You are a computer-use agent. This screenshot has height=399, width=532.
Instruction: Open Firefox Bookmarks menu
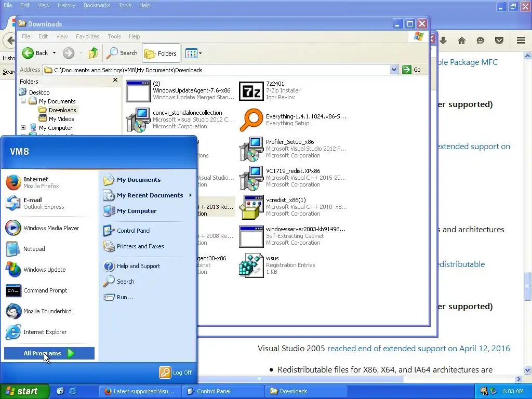[x=97, y=5]
